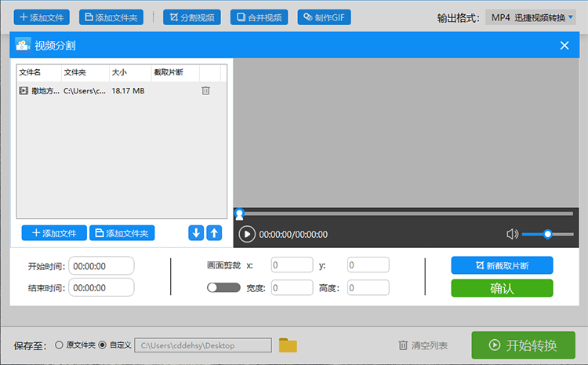Screen dimensions: 588x365
Task: Move selected file up with arrow button
Action: pyautogui.click(x=214, y=233)
